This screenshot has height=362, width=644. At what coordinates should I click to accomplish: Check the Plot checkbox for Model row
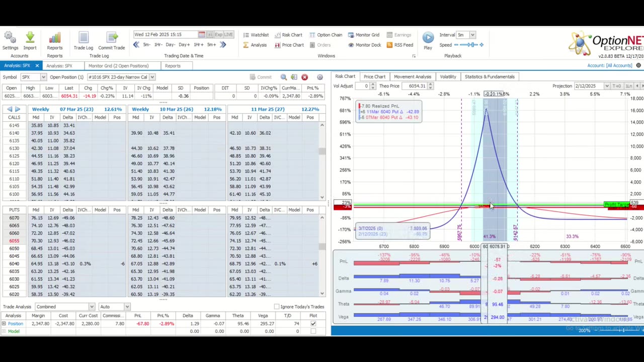[313, 331]
